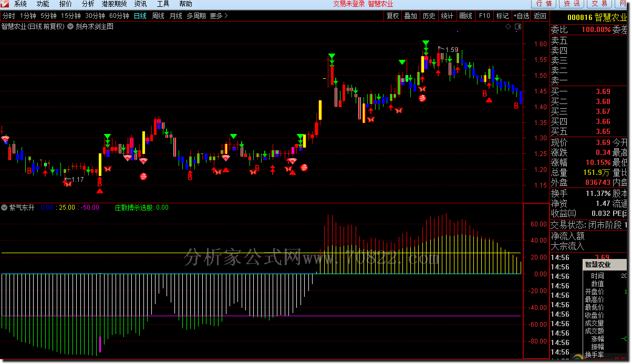Switch to 分时 chart period

9,16
